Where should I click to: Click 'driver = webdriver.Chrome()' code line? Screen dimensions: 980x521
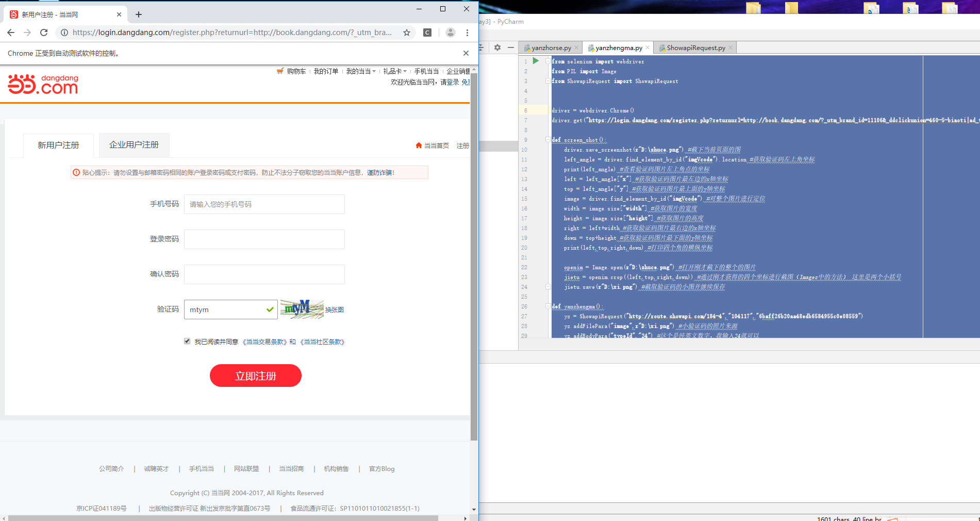pos(593,110)
